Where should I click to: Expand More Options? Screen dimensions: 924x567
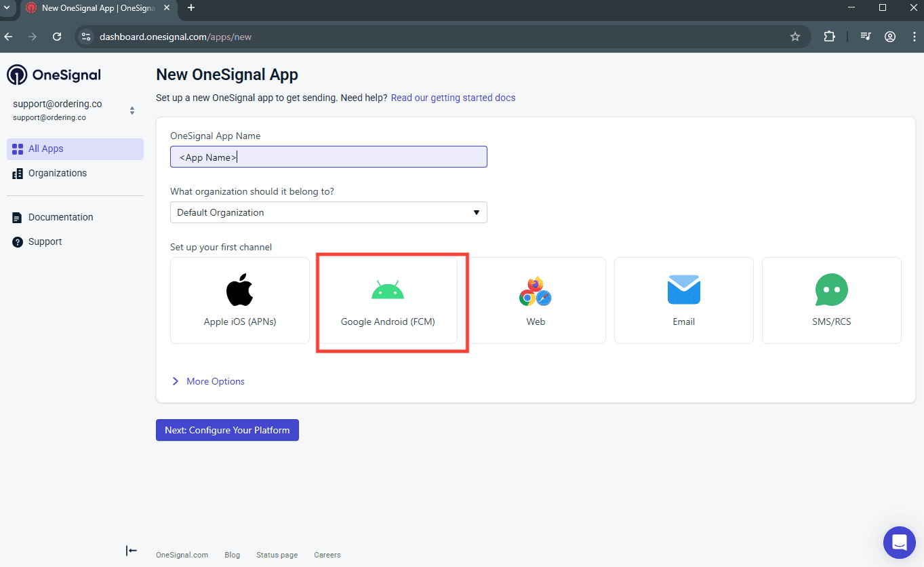point(207,381)
